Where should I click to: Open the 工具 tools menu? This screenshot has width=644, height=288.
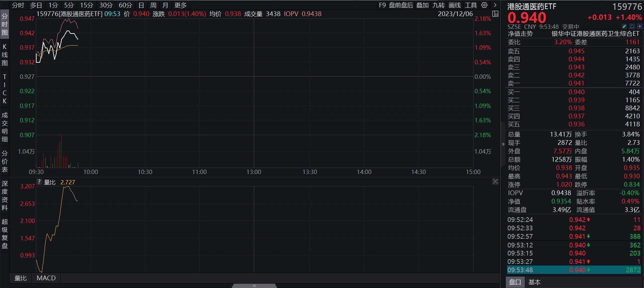[471, 5]
